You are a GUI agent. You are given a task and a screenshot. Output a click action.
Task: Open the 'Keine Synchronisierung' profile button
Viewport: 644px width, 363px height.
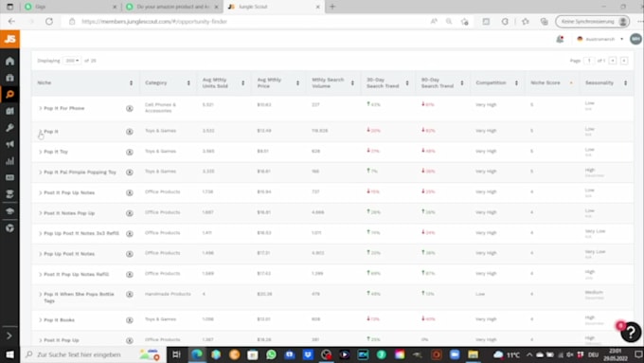592,22
